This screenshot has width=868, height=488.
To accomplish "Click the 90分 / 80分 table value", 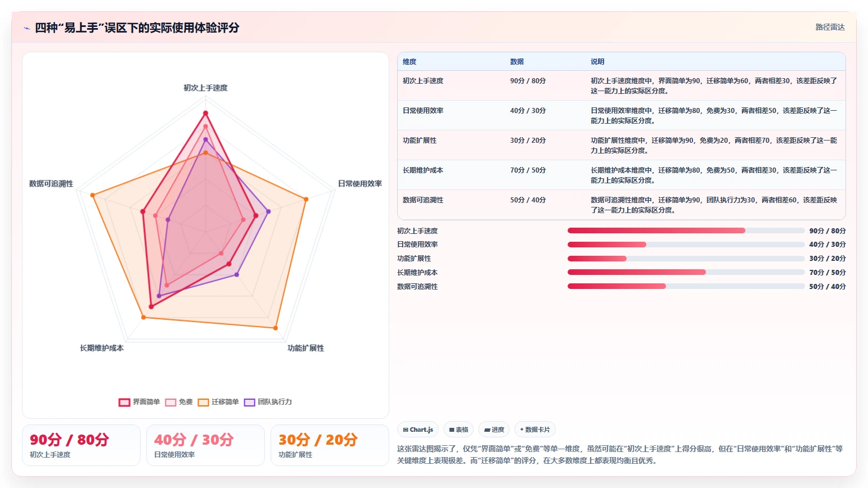I will [x=528, y=81].
